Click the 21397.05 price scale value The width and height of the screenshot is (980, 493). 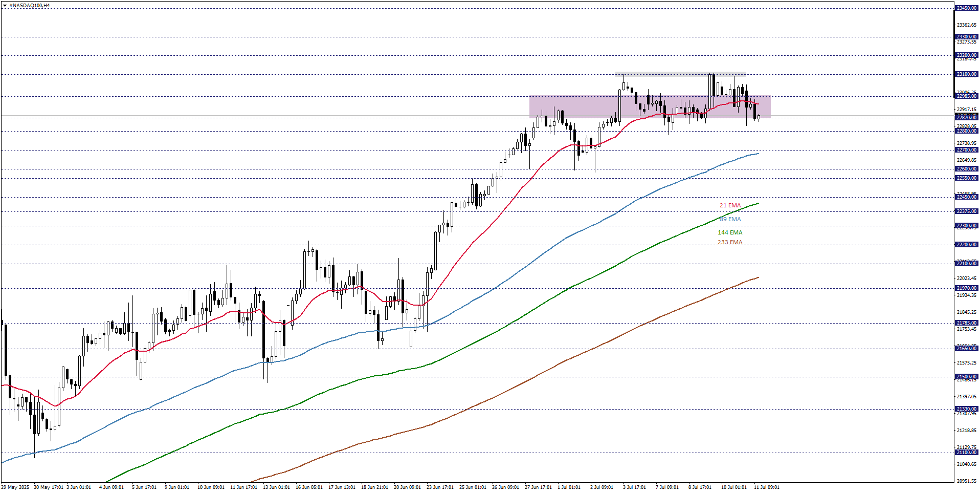point(966,397)
